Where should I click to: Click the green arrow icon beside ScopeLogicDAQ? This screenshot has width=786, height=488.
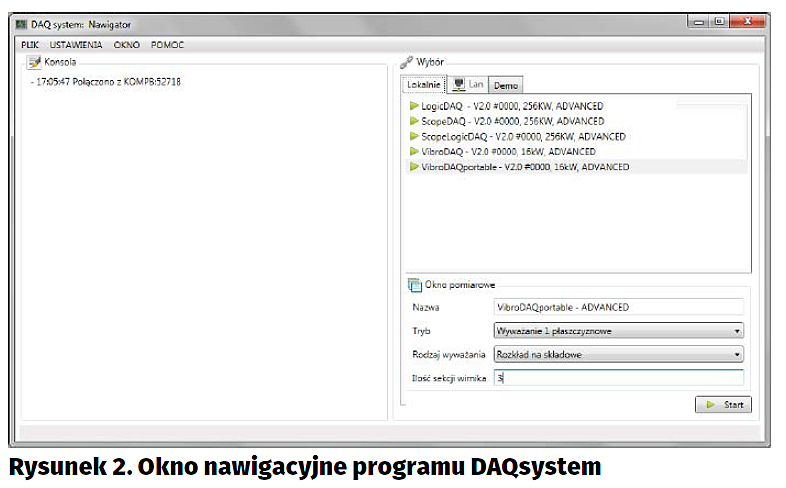pos(413,136)
